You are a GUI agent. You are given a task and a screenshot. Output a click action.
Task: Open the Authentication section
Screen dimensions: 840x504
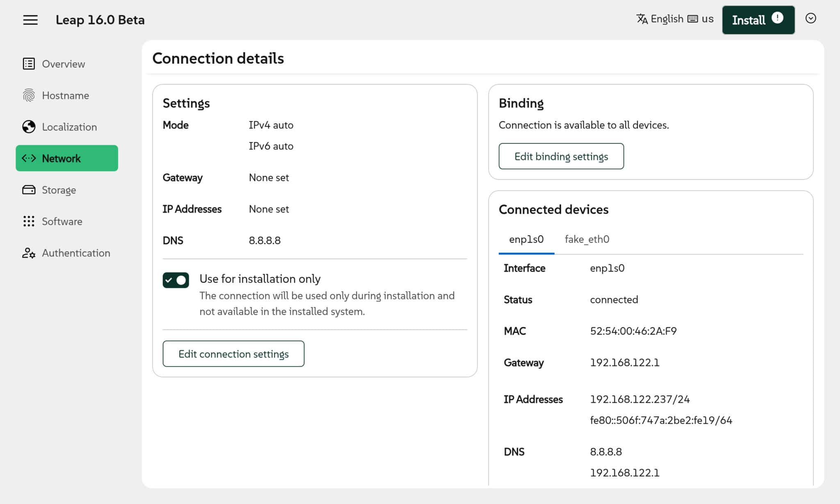click(x=76, y=253)
